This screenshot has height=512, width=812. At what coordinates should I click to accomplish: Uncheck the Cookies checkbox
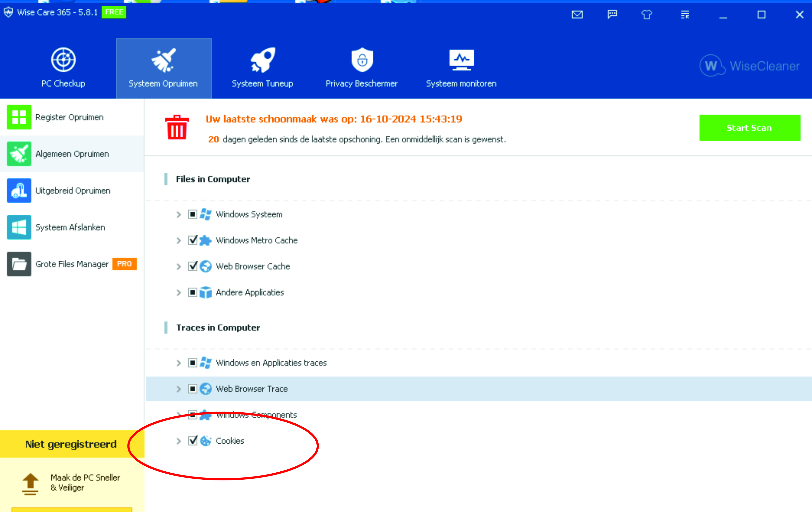[x=193, y=441]
